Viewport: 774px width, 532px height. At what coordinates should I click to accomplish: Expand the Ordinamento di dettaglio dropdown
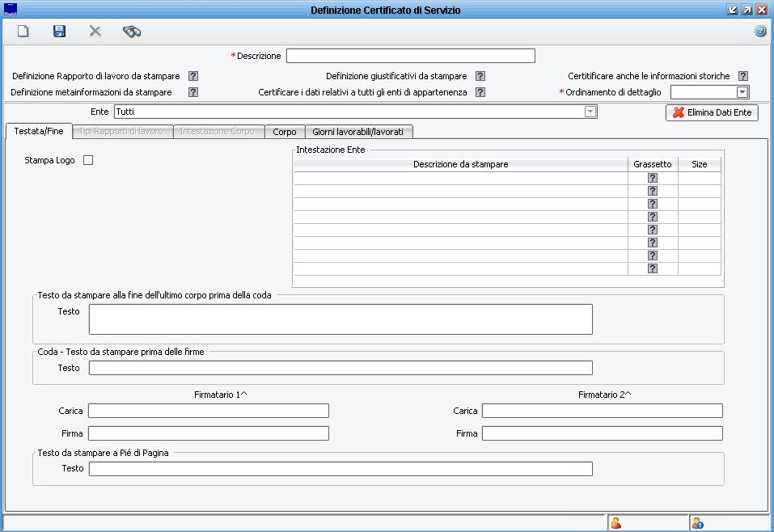(742, 92)
